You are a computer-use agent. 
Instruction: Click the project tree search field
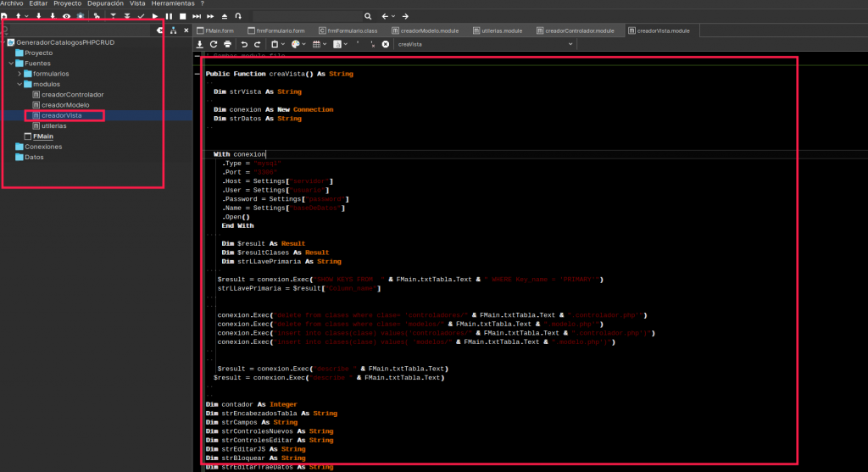81,31
